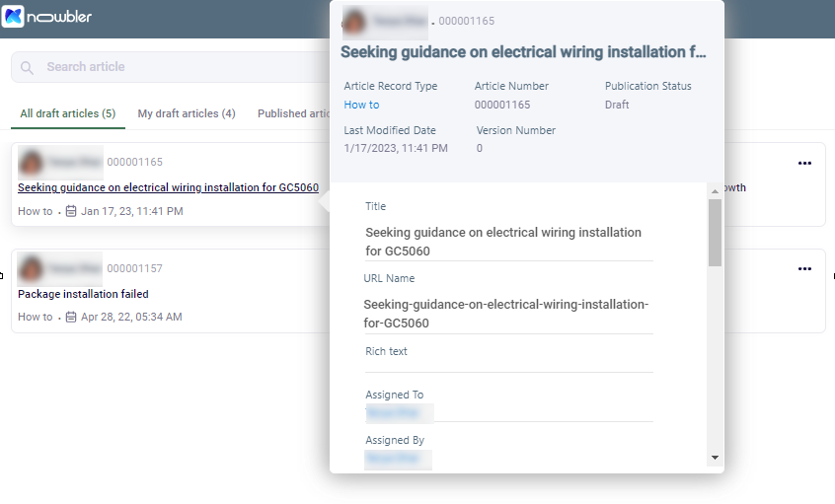Click the Nowbler logo icon
Viewport: 835px width, 504px height.
(13, 17)
